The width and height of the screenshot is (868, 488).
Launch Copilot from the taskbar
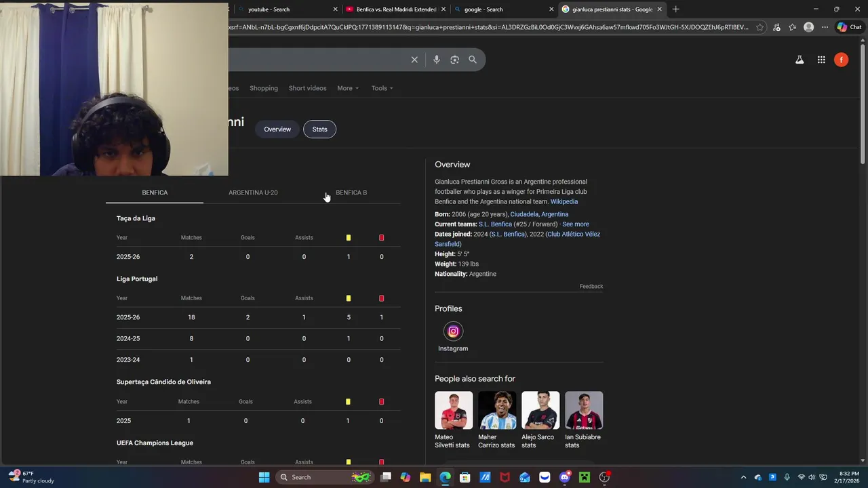coord(406,477)
